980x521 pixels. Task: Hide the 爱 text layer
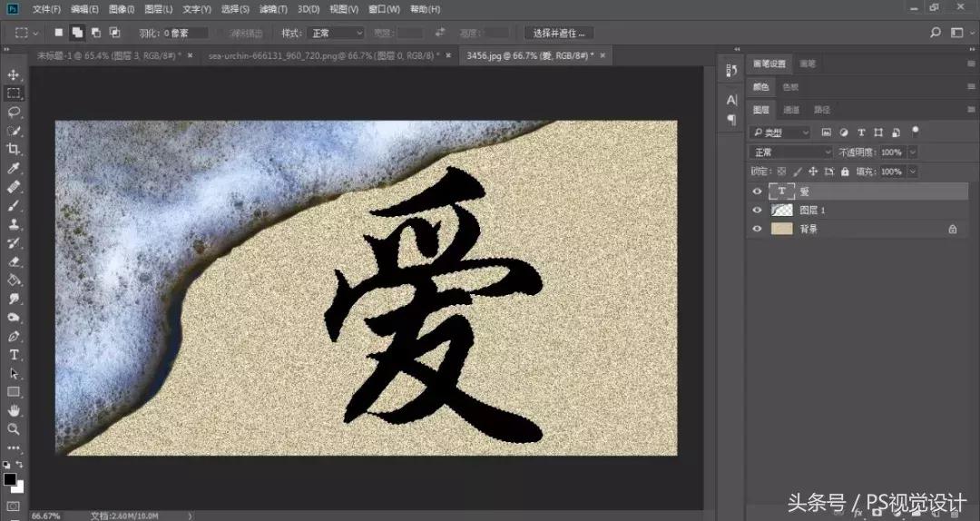757,192
